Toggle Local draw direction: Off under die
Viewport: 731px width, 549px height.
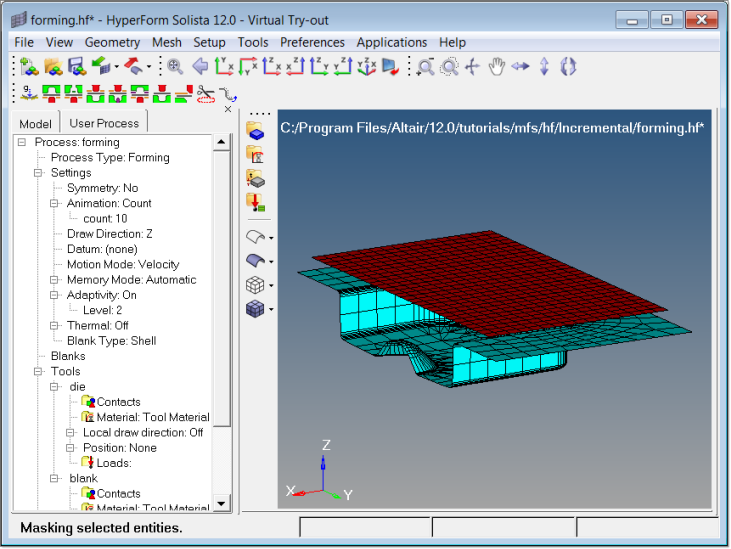pos(142,433)
